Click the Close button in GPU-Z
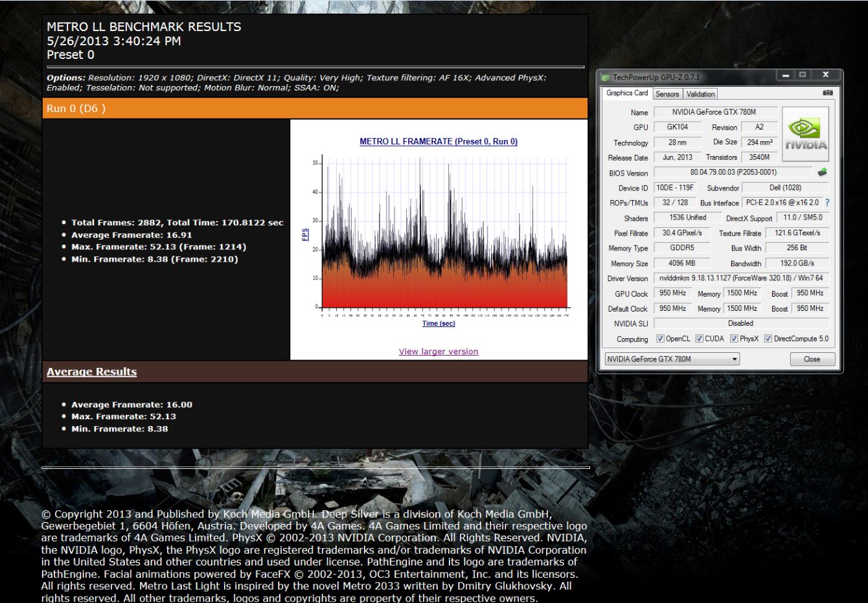868x603 pixels. (x=812, y=359)
